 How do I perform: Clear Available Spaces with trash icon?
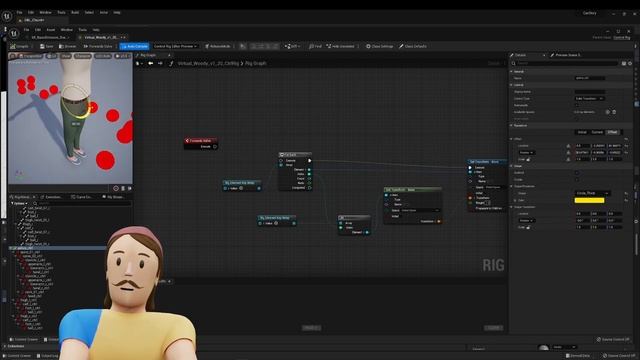(614, 112)
